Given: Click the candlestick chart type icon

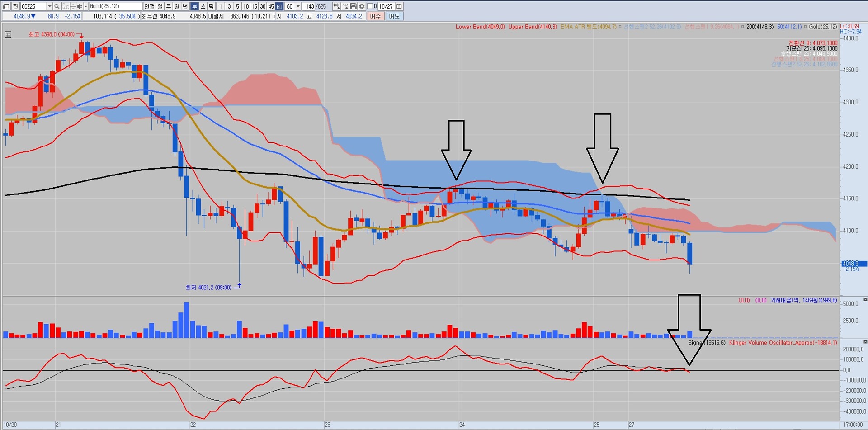Looking at the screenshot, I should coord(336,6).
